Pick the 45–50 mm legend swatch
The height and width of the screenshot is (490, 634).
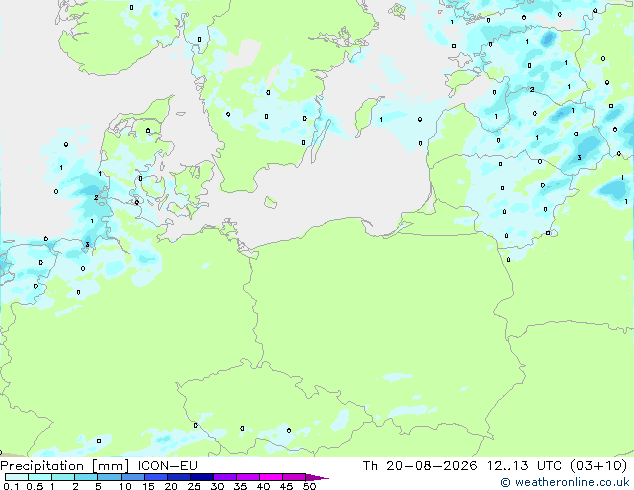coord(294,477)
